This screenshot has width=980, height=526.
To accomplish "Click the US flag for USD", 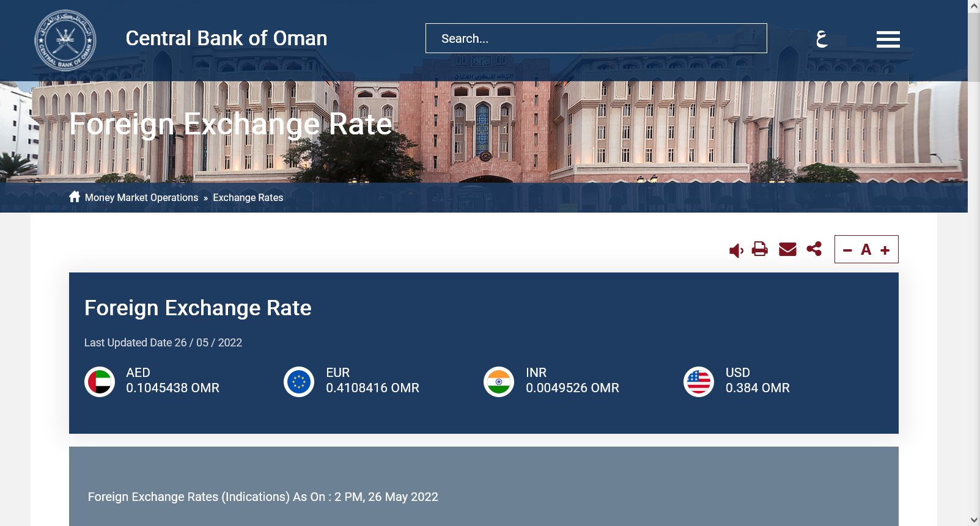I will 699,382.
